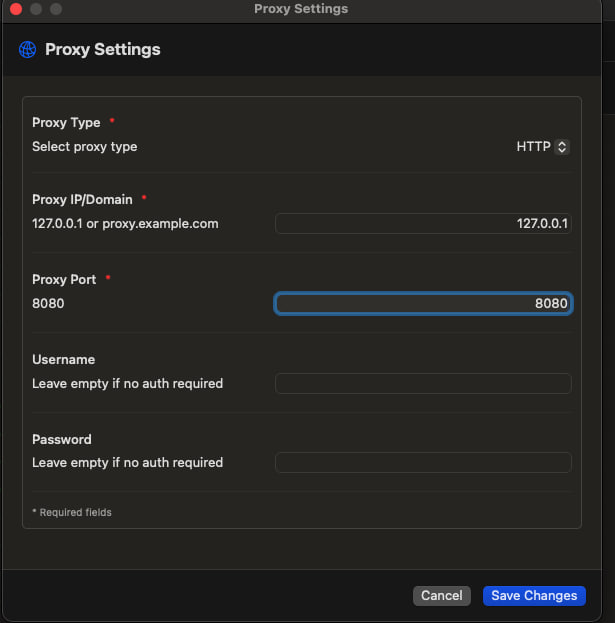The height and width of the screenshot is (623, 615).
Task: Click the gray minimize window button
Action: [x=36, y=9]
